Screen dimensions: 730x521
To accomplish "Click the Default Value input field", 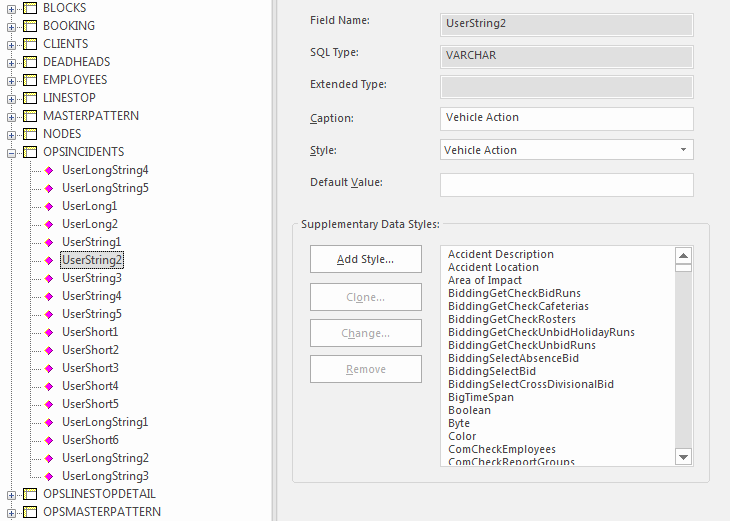I will pyautogui.click(x=567, y=185).
